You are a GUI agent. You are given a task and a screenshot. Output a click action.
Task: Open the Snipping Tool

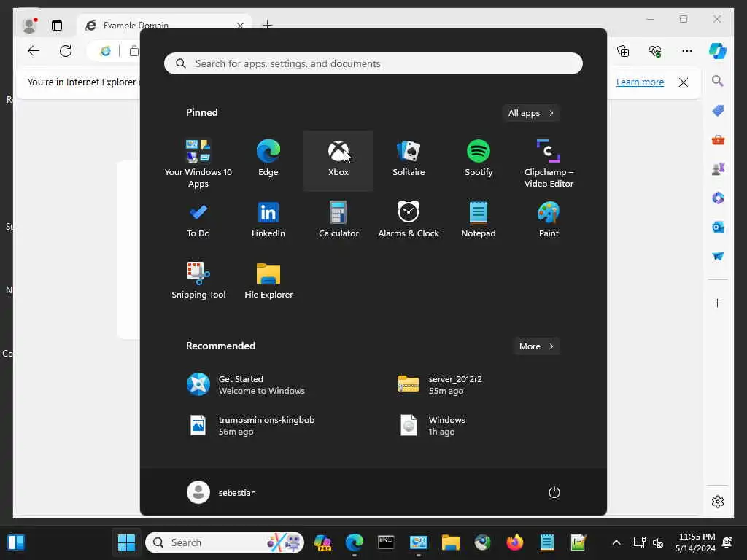198,281
